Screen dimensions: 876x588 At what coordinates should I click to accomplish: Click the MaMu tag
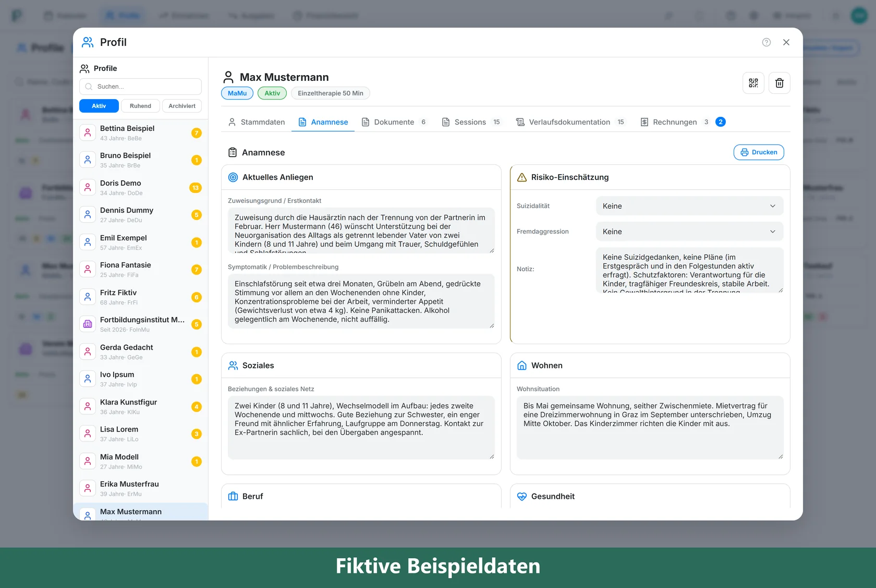(237, 93)
